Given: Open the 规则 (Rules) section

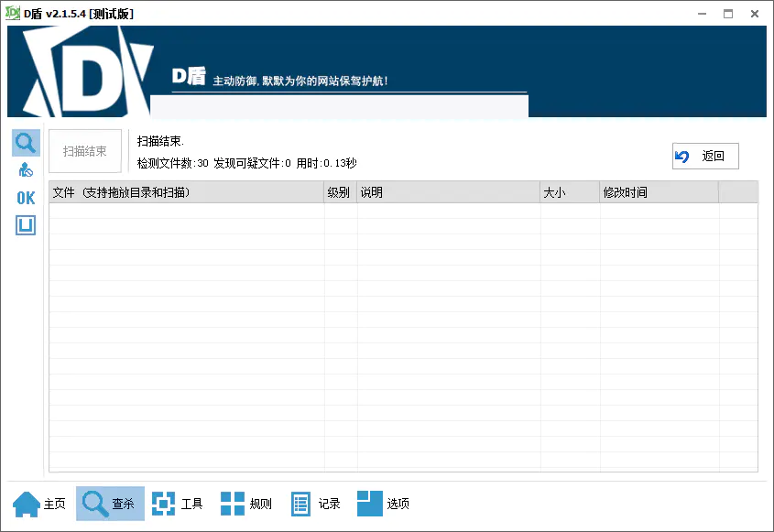Looking at the screenshot, I should [x=245, y=503].
